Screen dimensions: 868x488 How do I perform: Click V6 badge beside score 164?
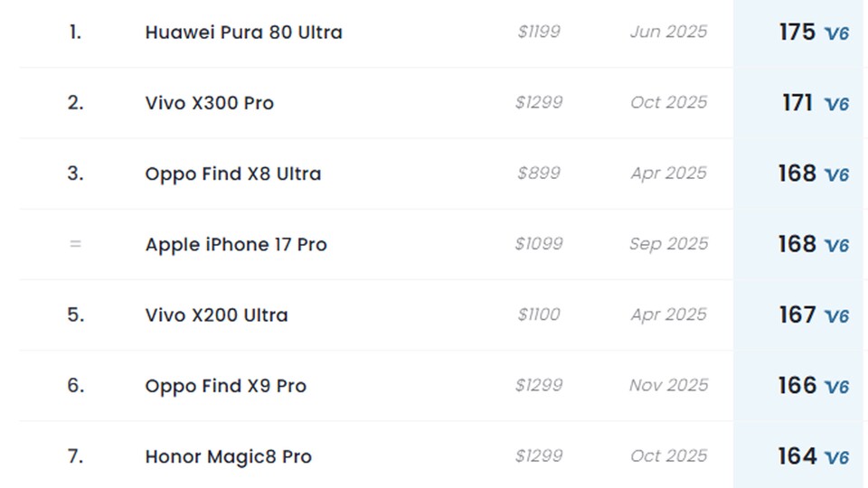click(836, 457)
